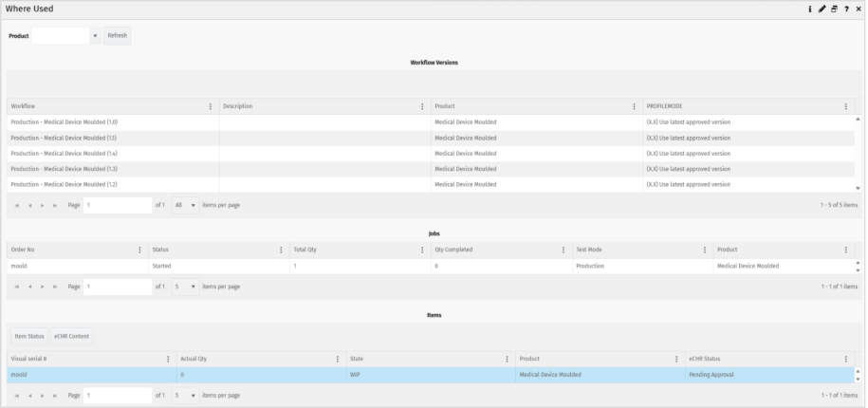Viewport: 868px width, 408px height.
Task: Select row Production - Medical Device Moulded (1.3)
Action: [x=431, y=169]
